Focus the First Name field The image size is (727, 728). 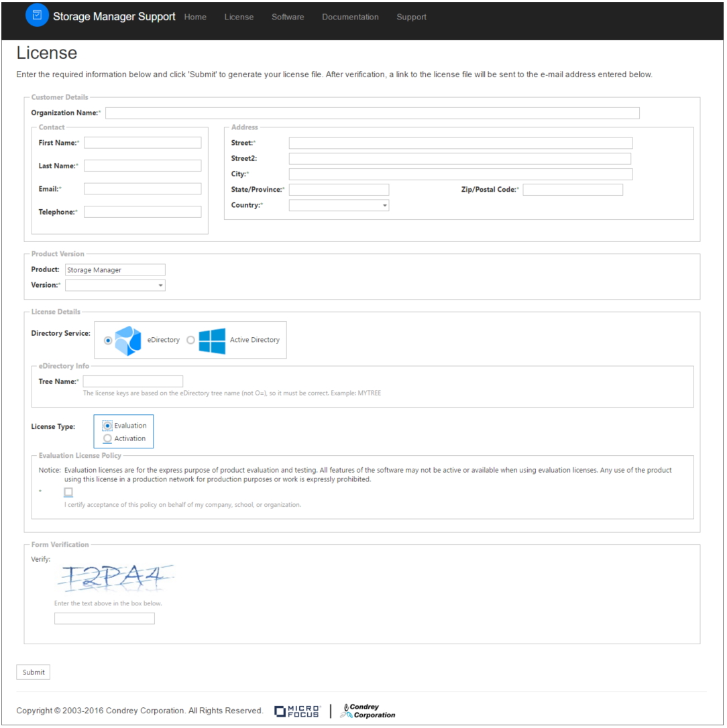click(143, 143)
